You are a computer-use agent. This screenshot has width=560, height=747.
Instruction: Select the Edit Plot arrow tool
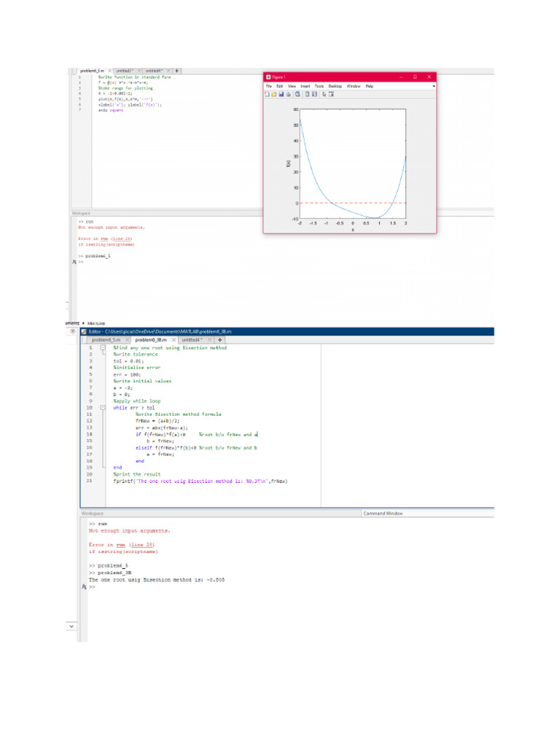(x=324, y=94)
